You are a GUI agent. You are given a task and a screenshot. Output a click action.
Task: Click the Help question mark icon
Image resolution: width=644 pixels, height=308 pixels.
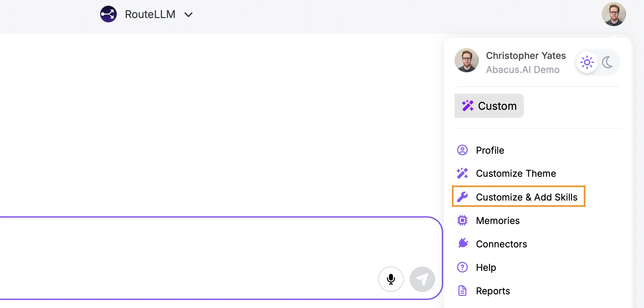[462, 267]
